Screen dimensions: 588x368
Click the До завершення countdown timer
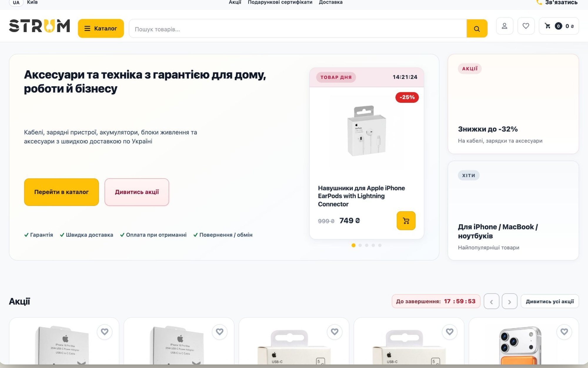tap(436, 301)
